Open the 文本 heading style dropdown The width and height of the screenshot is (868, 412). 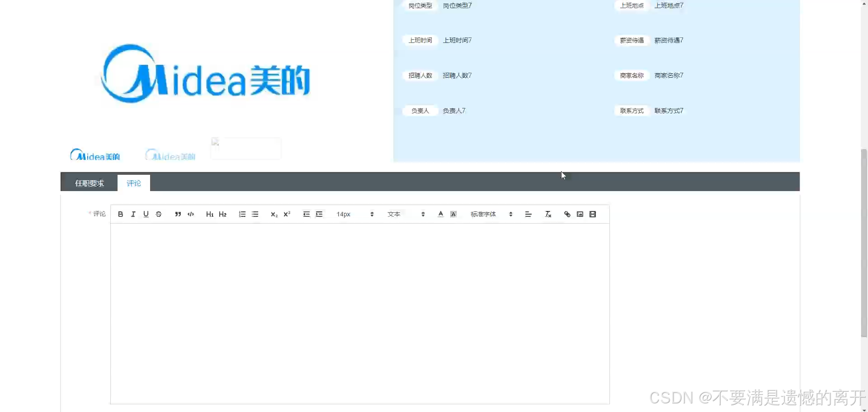click(406, 214)
